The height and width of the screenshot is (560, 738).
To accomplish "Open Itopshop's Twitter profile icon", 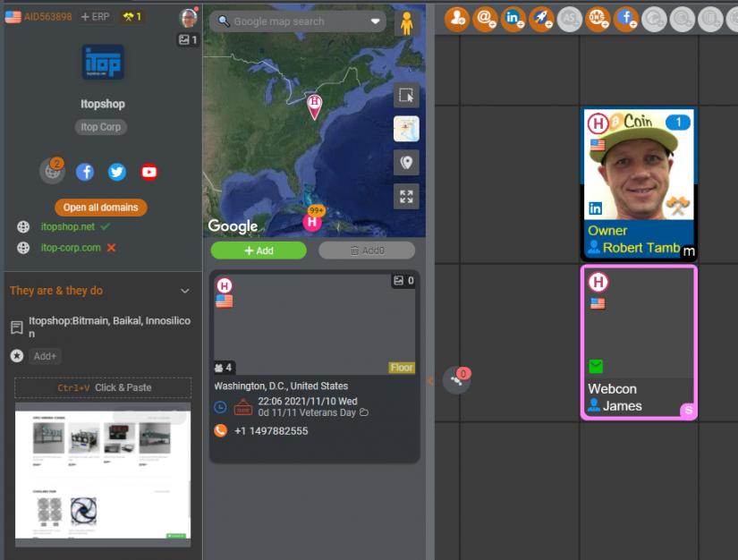I will pyautogui.click(x=117, y=172).
